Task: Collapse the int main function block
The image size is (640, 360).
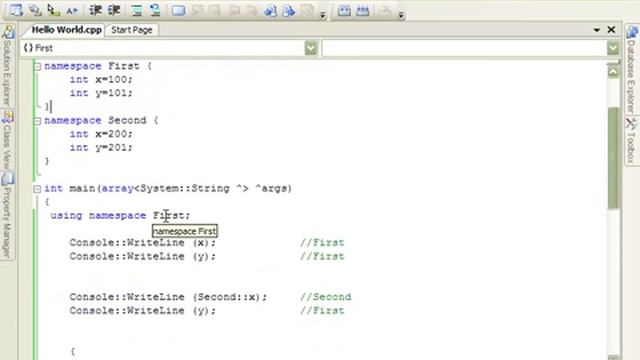Action: pos(38,189)
